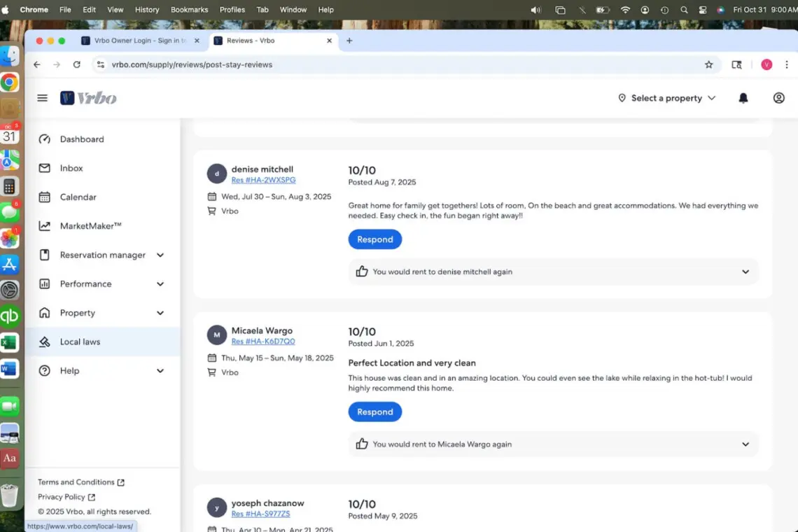Open reservation link HA-2WXSPG
The image size is (798, 532).
[263, 180]
